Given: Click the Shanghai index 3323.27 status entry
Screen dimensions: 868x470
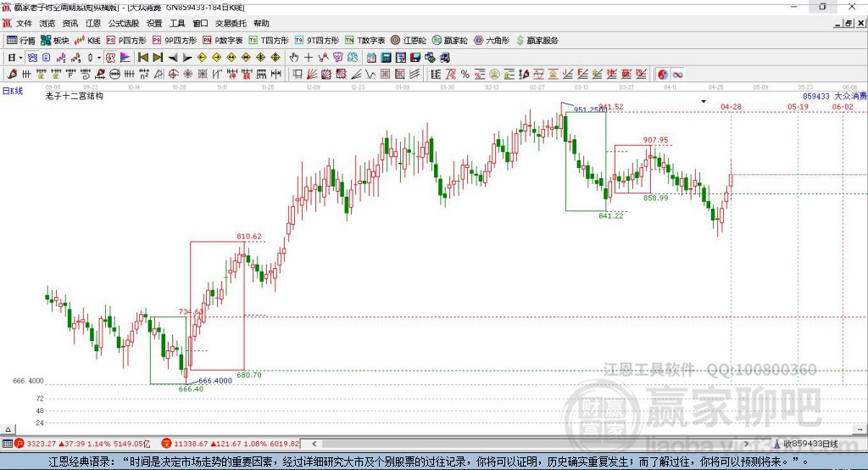Looking at the screenshot, I should (x=82, y=444).
